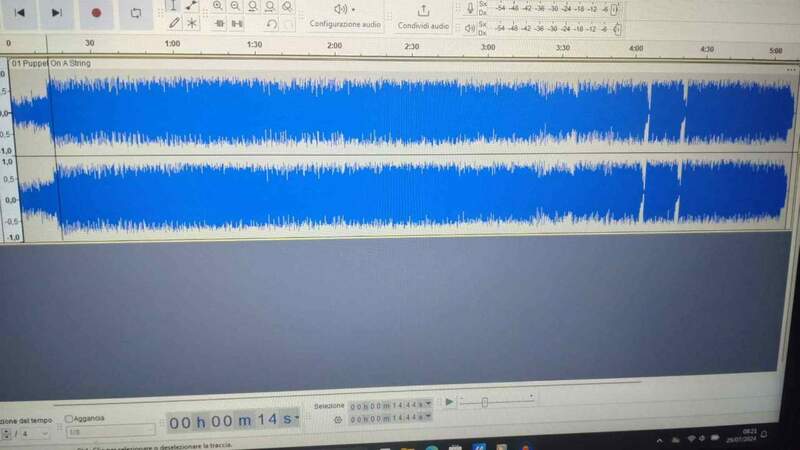Screen dimensions: 800x450
Task: Open the selection start format dropdown arrow
Action: [428, 404]
